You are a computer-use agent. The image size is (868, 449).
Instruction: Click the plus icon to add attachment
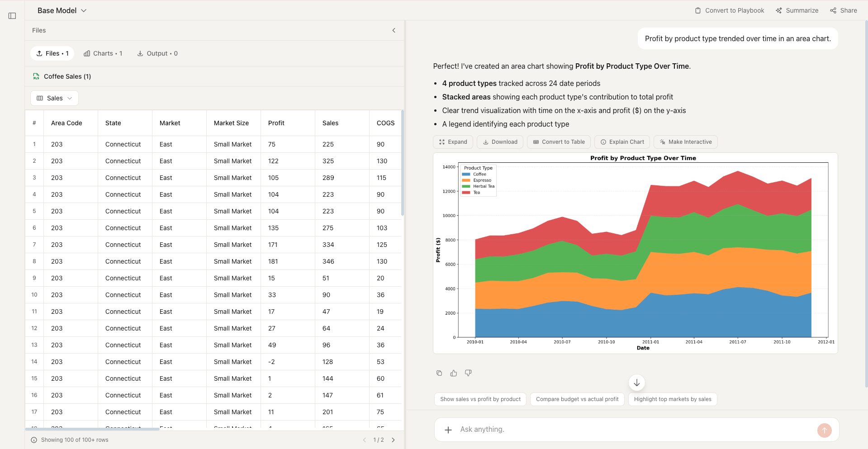click(x=448, y=430)
